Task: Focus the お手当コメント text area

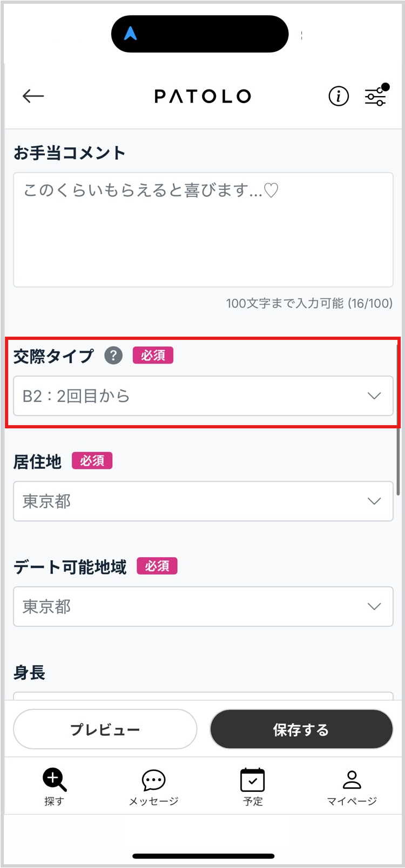Action: pos(203,230)
